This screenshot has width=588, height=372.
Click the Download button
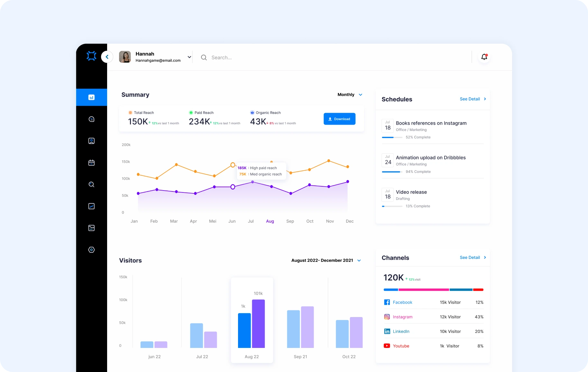coord(339,119)
